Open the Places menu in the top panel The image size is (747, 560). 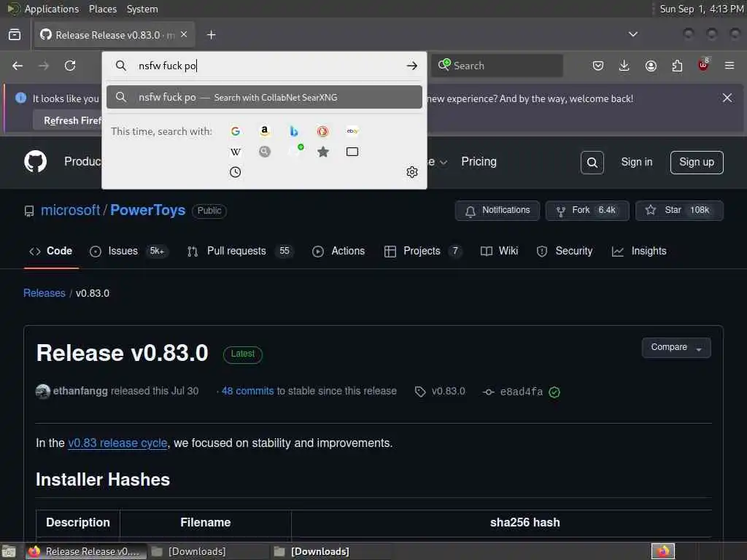(x=103, y=9)
